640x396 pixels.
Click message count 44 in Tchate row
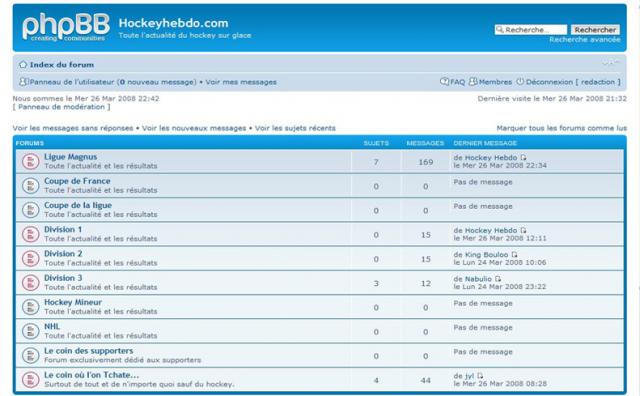point(425,380)
